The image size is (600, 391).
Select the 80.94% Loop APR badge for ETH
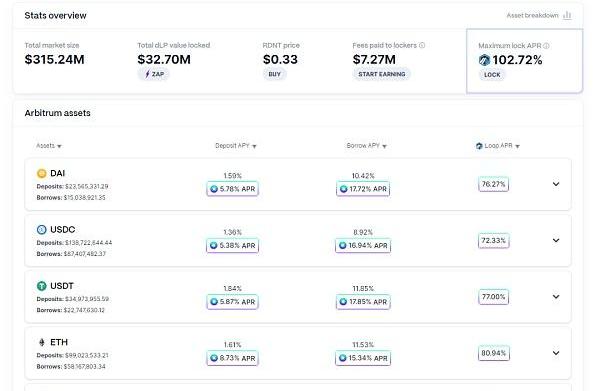494,353
